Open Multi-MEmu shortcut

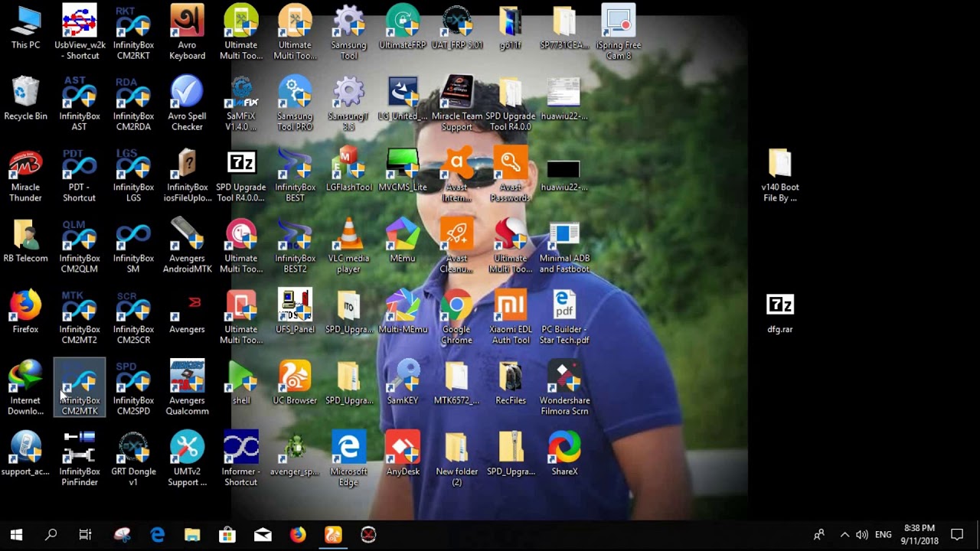(x=403, y=312)
